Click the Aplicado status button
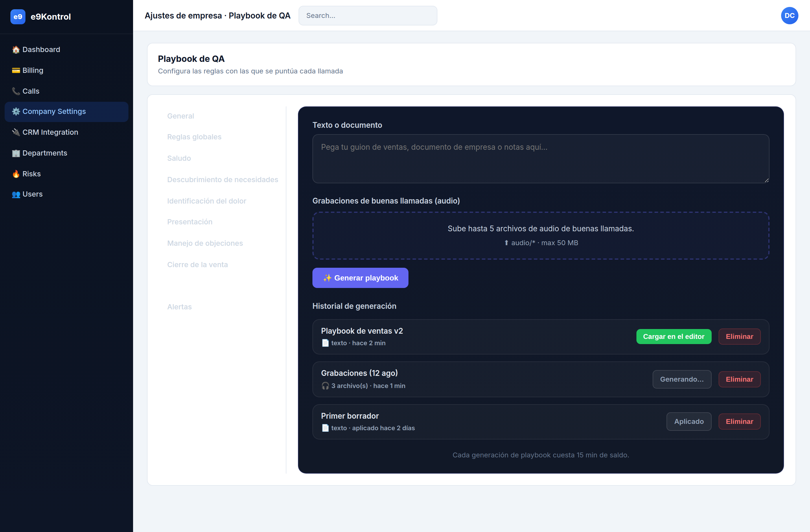This screenshot has width=810, height=532. tap(689, 422)
